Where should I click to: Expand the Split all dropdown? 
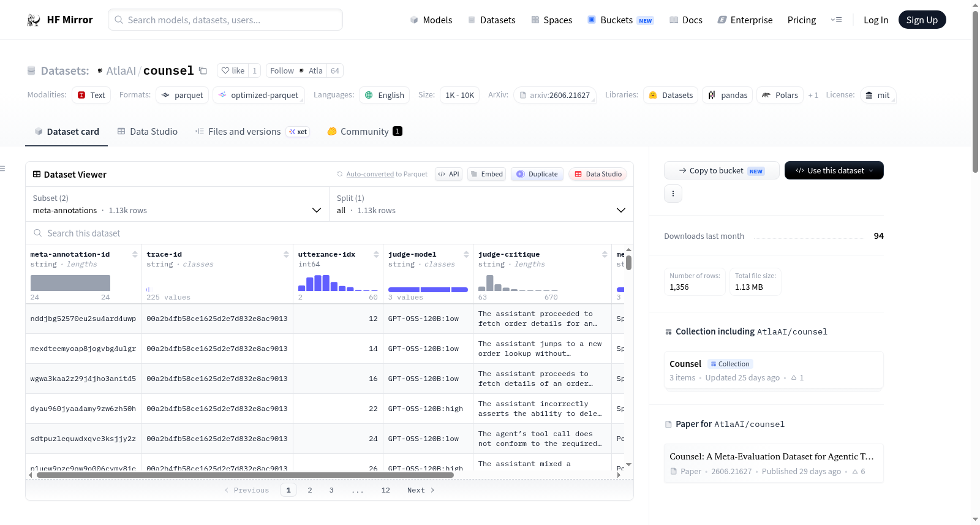coord(481,204)
